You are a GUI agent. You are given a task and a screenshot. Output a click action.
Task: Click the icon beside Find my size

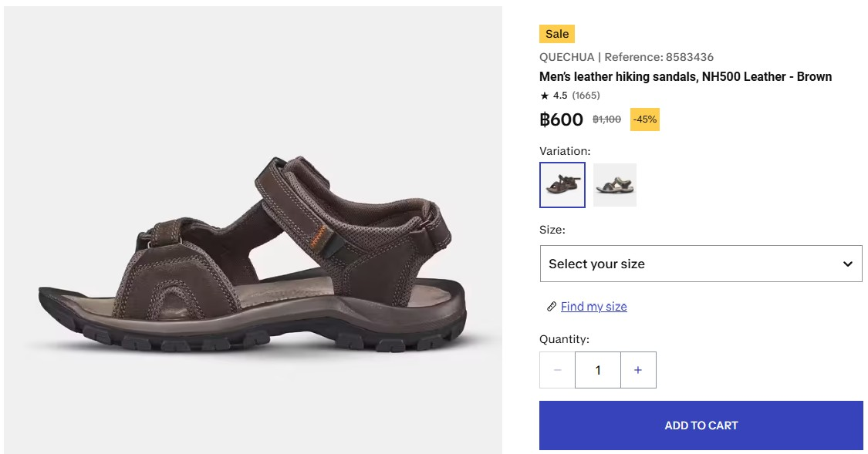(552, 307)
